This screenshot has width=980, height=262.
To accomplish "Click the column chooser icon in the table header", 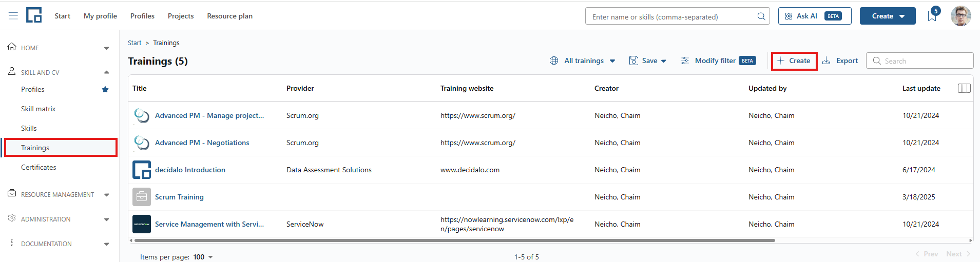I will 964,88.
